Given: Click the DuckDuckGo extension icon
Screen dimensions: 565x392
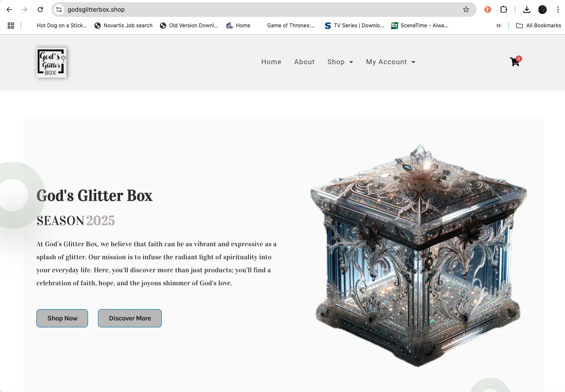Looking at the screenshot, I should [x=488, y=10].
